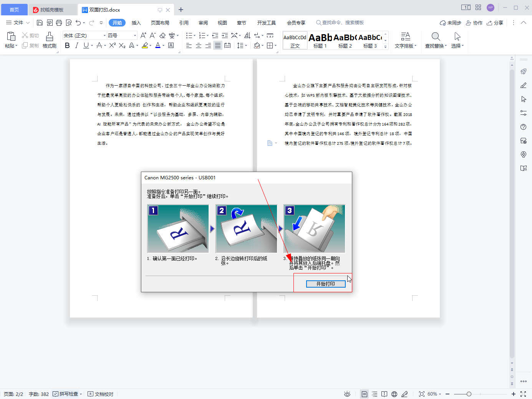The height and width of the screenshot is (399, 532).
Task: Click the sidebar rocket icon
Action: click(x=523, y=71)
